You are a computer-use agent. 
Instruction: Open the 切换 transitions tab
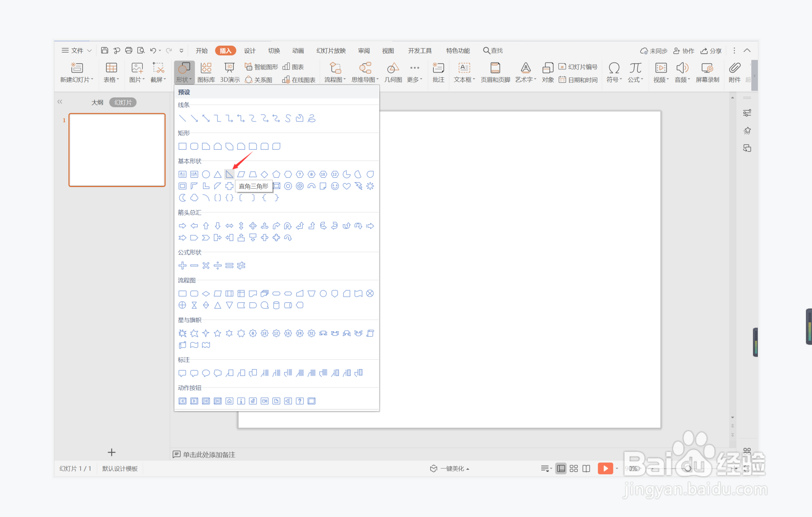coord(274,51)
